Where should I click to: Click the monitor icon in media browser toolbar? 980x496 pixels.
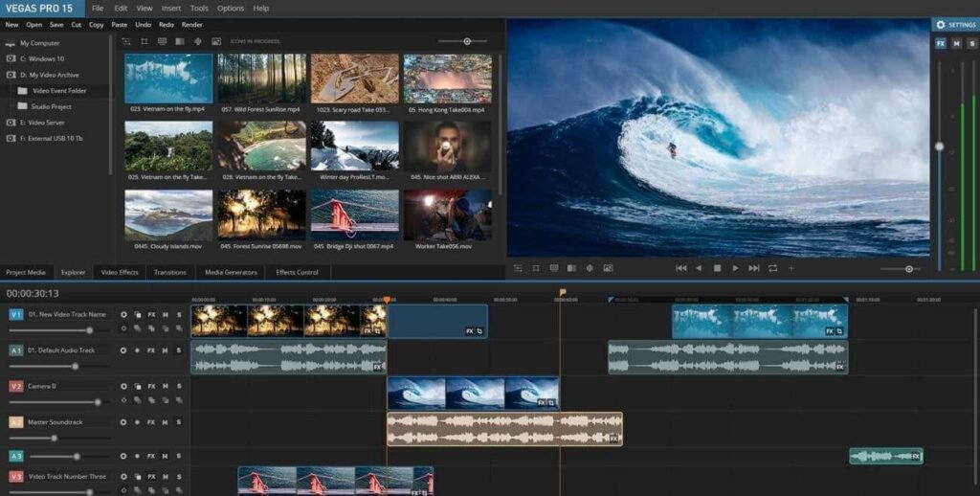pos(162,41)
